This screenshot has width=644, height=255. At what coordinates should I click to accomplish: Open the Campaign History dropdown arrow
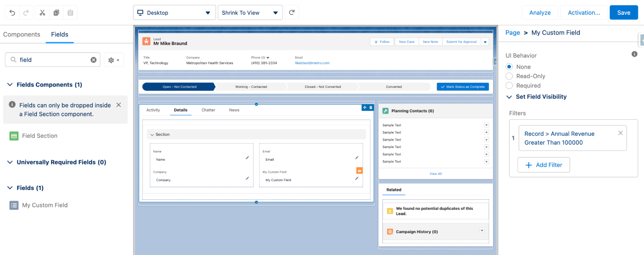pyautogui.click(x=482, y=230)
